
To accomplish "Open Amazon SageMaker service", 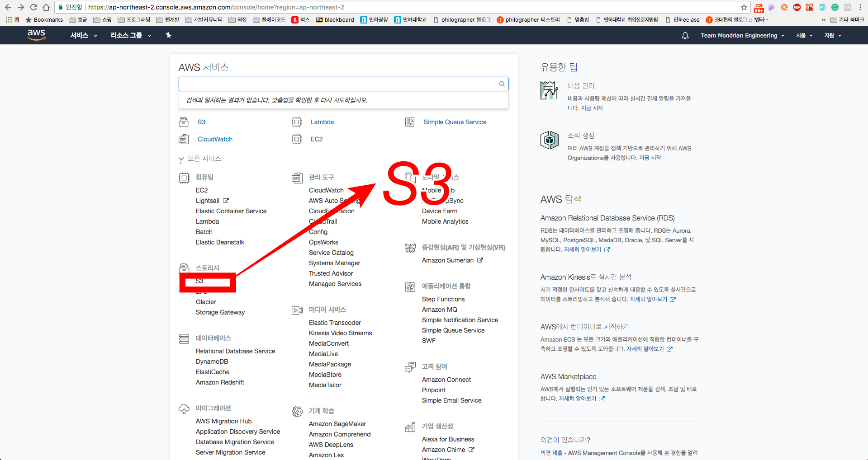I will 337,424.
